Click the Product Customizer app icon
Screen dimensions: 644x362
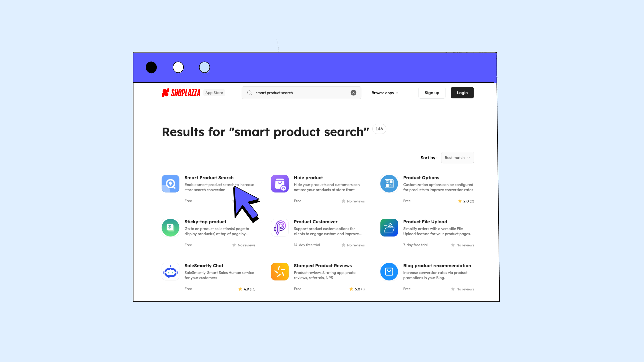click(280, 227)
